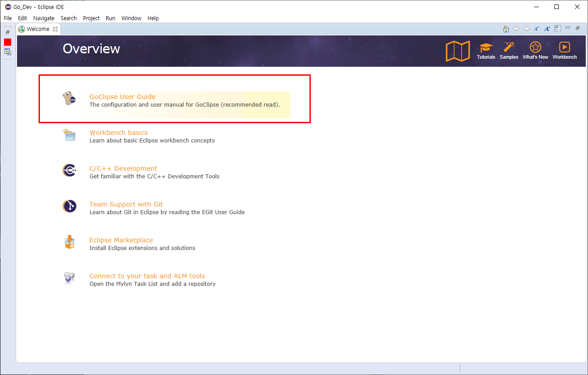Restore the minimized stack in left trim
This screenshot has height=375, width=588.
[x=8, y=32]
